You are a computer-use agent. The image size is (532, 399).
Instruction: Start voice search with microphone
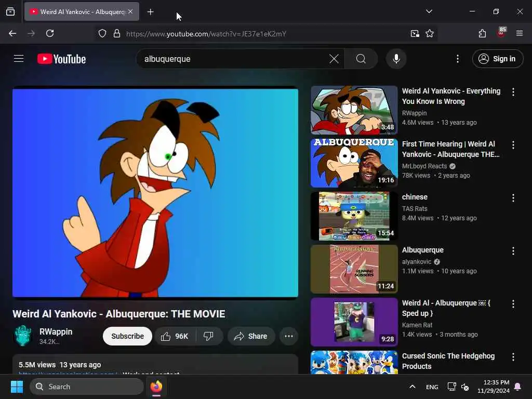[x=396, y=59]
